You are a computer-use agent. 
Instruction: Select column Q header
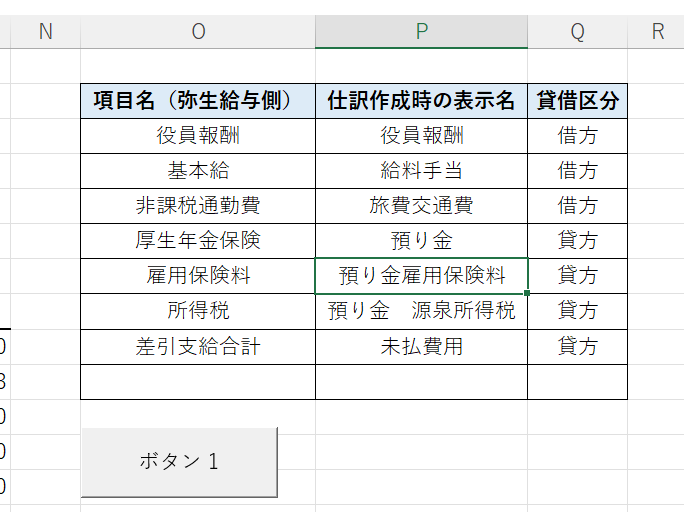point(577,32)
